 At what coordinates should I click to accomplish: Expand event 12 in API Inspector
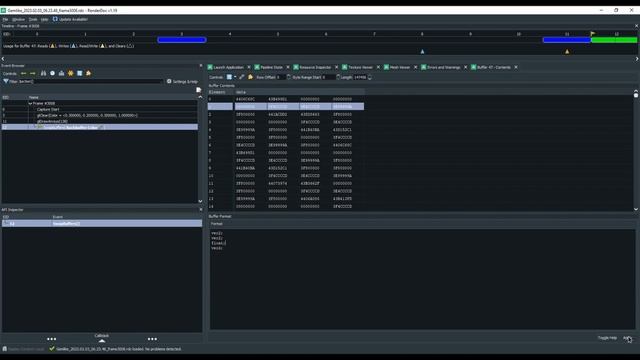pyautogui.click(x=5, y=224)
